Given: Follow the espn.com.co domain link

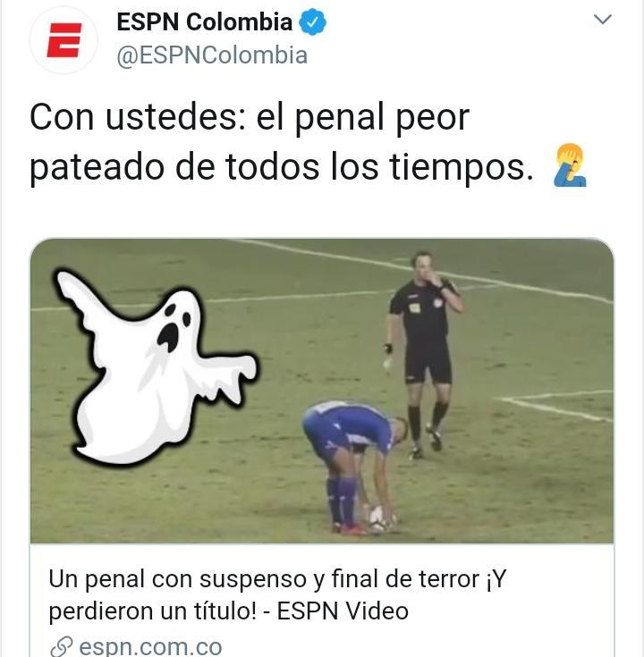Looking at the screenshot, I should (150, 646).
